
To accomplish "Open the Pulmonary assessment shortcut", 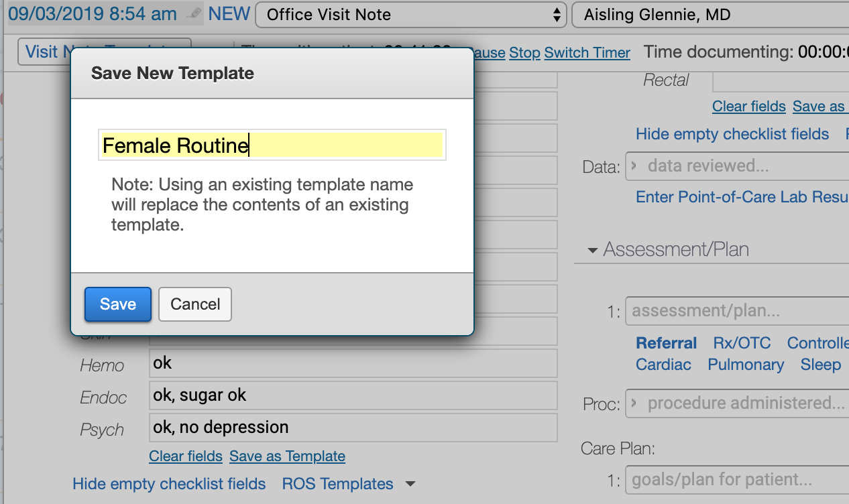I will click(746, 365).
